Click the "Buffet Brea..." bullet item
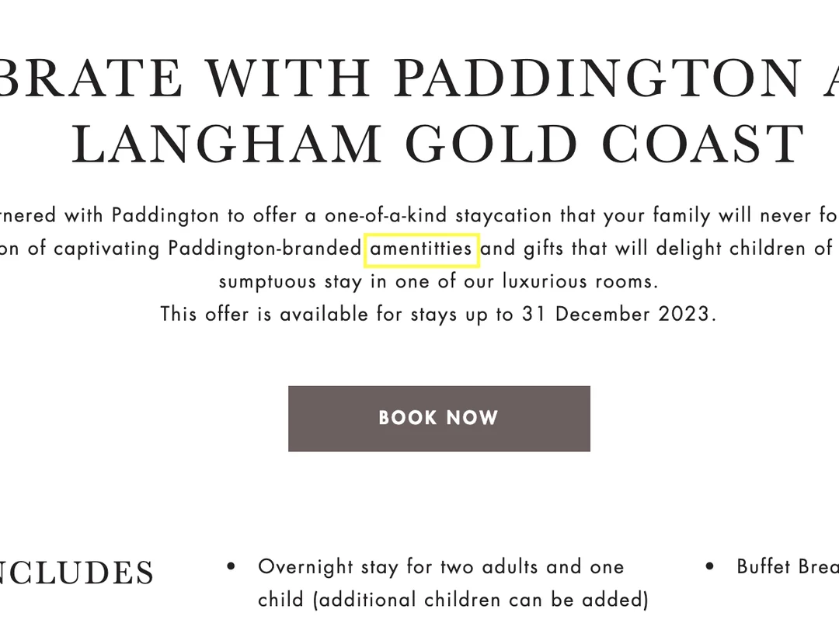839x644 pixels. tap(787, 566)
